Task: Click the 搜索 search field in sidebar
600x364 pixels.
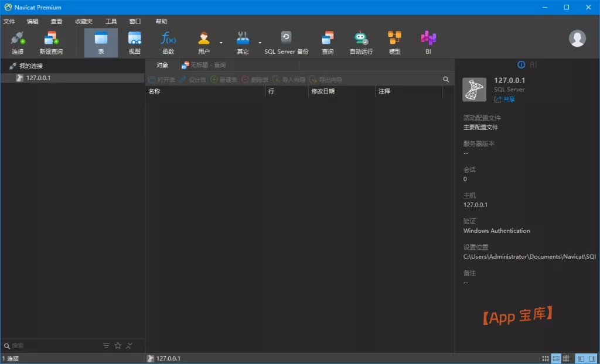Action: [x=53, y=346]
